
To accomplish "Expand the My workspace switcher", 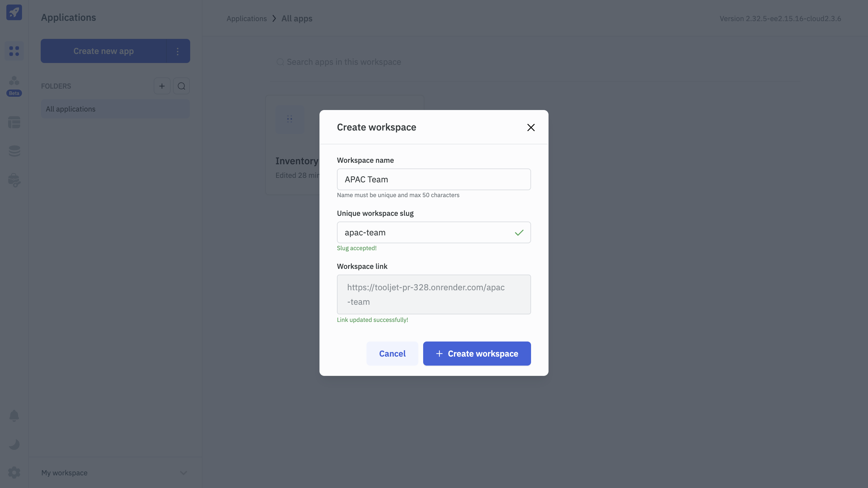I will pos(115,473).
